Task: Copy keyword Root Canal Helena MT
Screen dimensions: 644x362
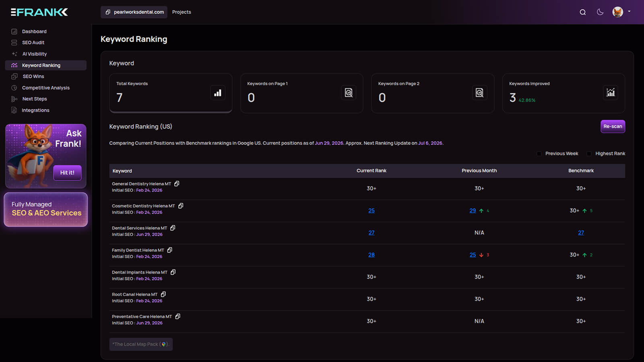Action: click(x=163, y=294)
